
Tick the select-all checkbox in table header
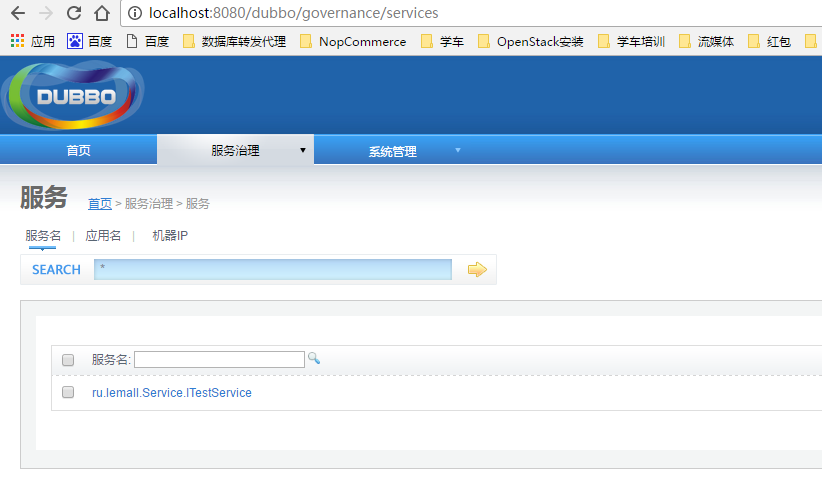68,360
